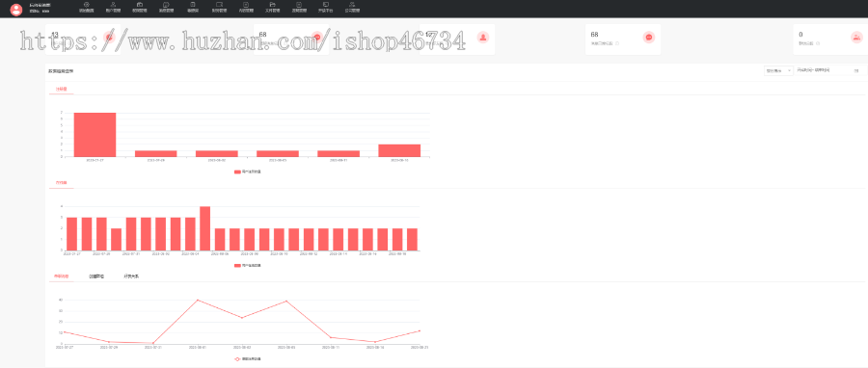The height and width of the screenshot is (368, 868).
Task: Toggle the legend entry under the first bar chart
Action: coord(247,171)
